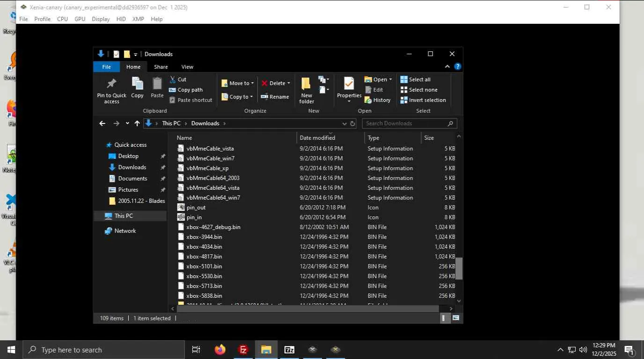Copy the selected item using the ribbon

pyautogui.click(x=137, y=88)
